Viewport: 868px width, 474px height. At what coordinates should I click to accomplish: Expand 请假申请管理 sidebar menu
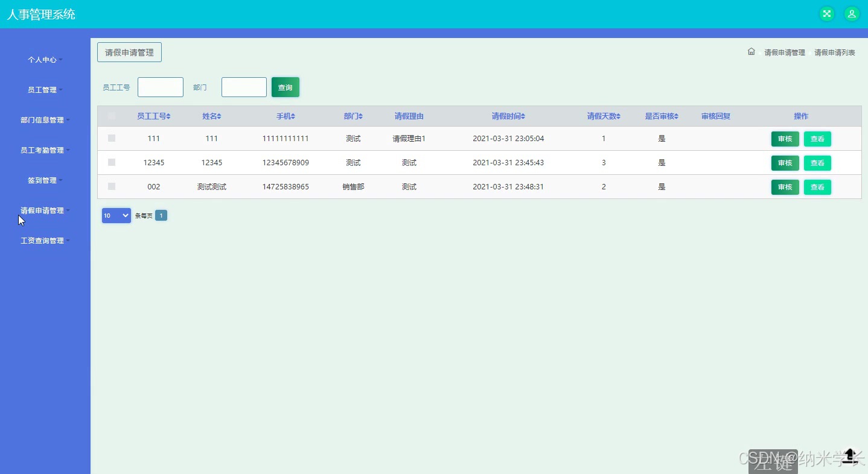coord(45,210)
